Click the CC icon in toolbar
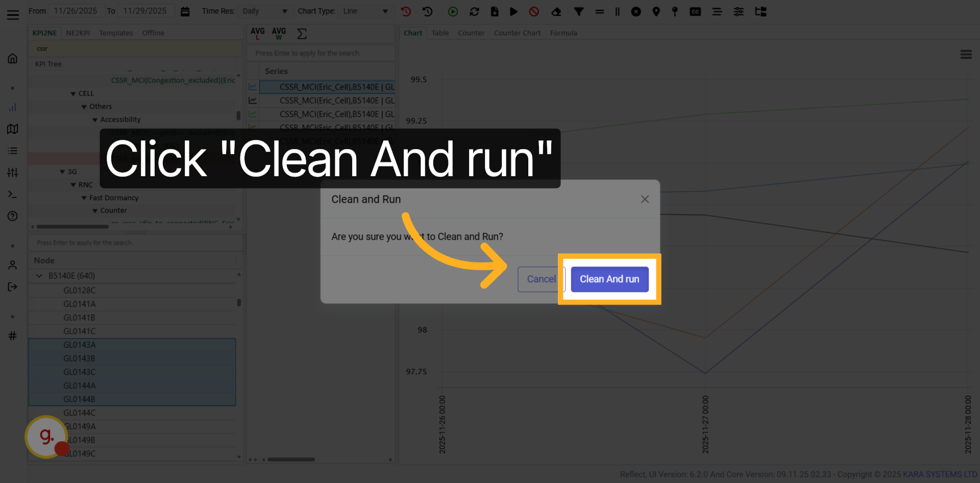This screenshot has height=483, width=980. pos(695,11)
